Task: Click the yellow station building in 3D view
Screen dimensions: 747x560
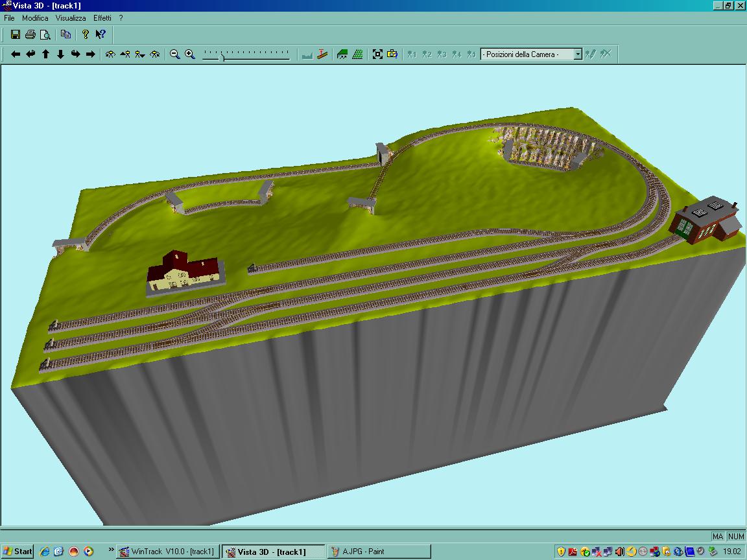Action: coord(185,272)
